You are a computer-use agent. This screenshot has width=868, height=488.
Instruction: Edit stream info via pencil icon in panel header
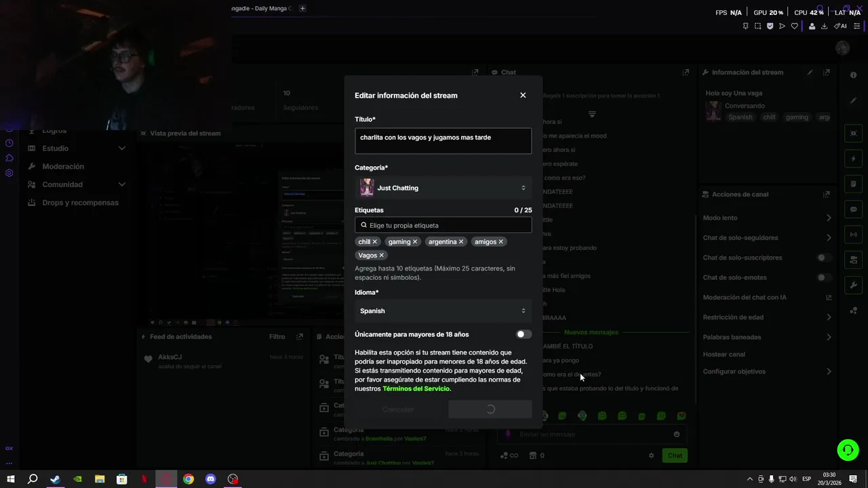click(x=810, y=73)
